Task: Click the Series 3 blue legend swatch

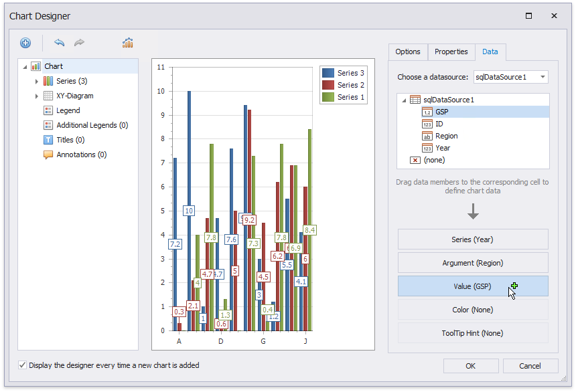Action: (x=328, y=73)
